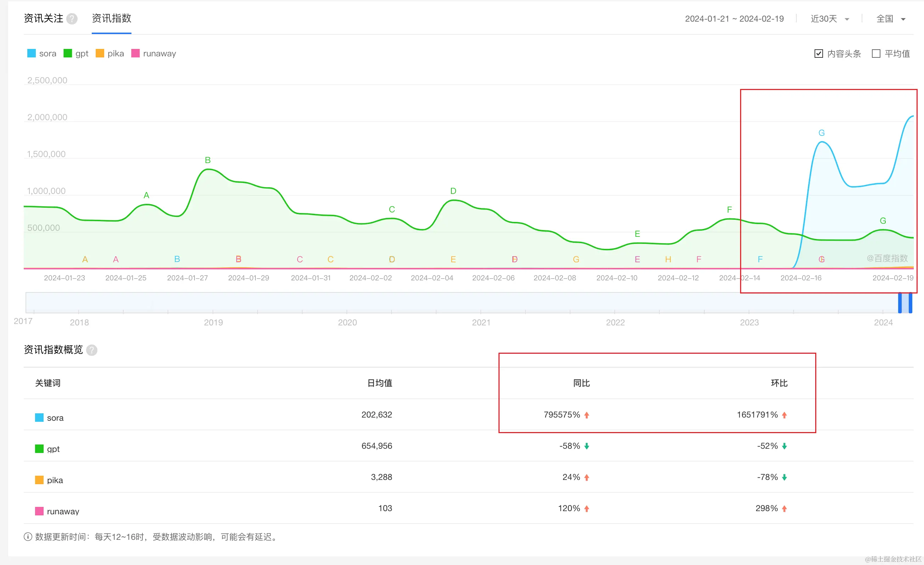Click the info icon before 数据更新时间
Viewport: 924px width, 565px height.
click(x=28, y=537)
